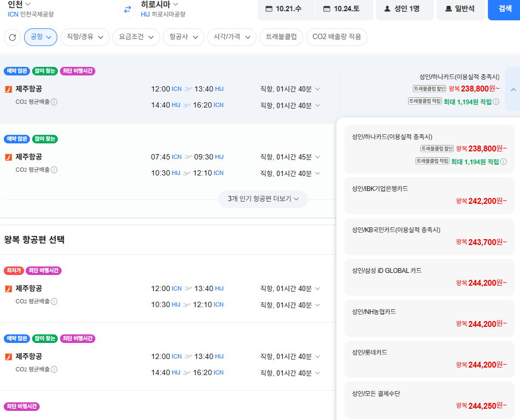Click 왕복 항공편 선택 heading
The width and height of the screenshot is (520, 420).
point(34,240)
